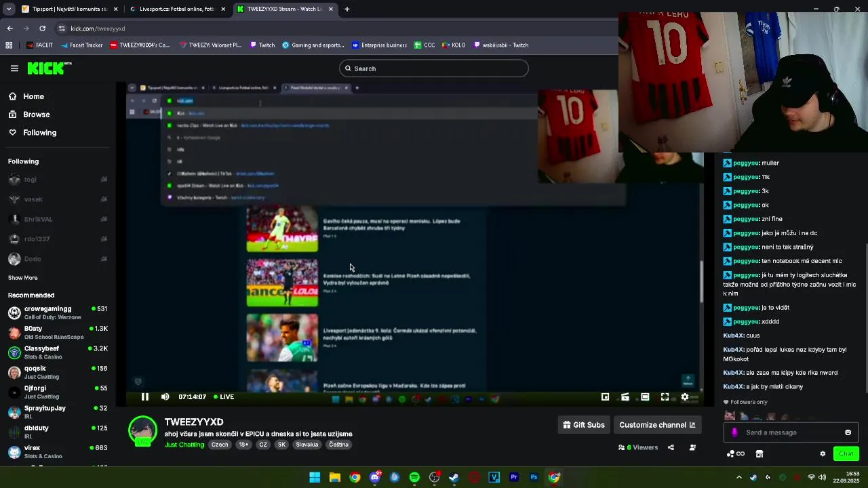Viewport: 868px width, 488px height.
Task: Open Spotify from the taskbar
Action: click(x=414, y=477)
